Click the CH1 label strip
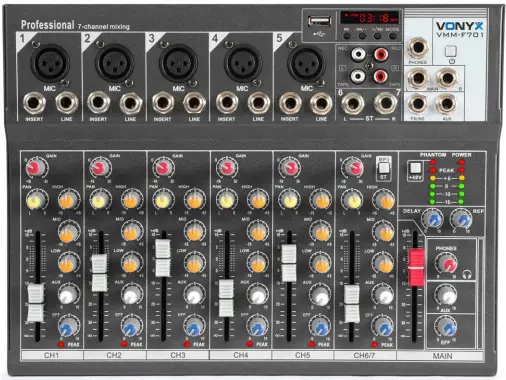This screenshot has width=506, height=380. (x=52, y=355)
